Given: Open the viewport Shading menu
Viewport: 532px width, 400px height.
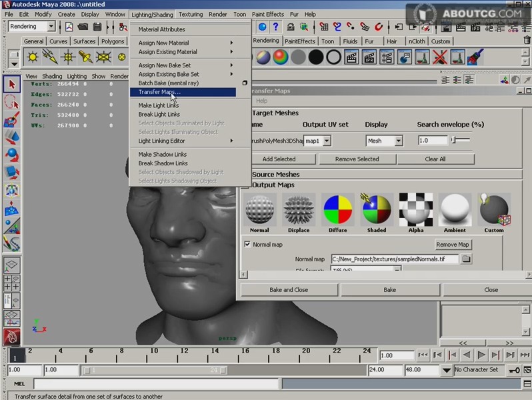Looking at the screenshot, I should tap(52, 76).
